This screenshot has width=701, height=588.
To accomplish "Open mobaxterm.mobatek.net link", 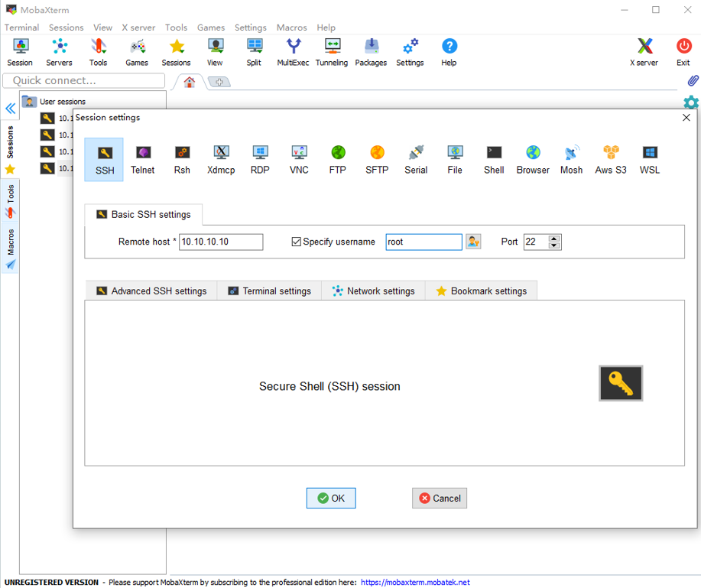I will click(415, 582).
